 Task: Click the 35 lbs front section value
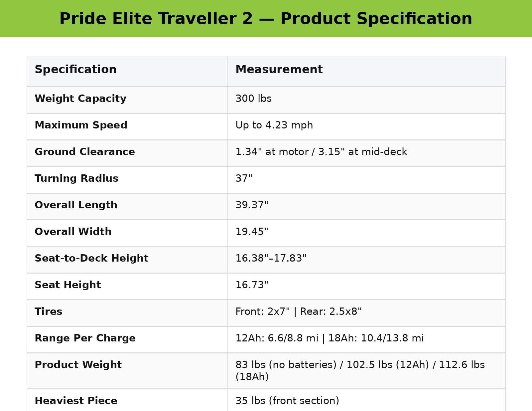(x=287, y=401)
